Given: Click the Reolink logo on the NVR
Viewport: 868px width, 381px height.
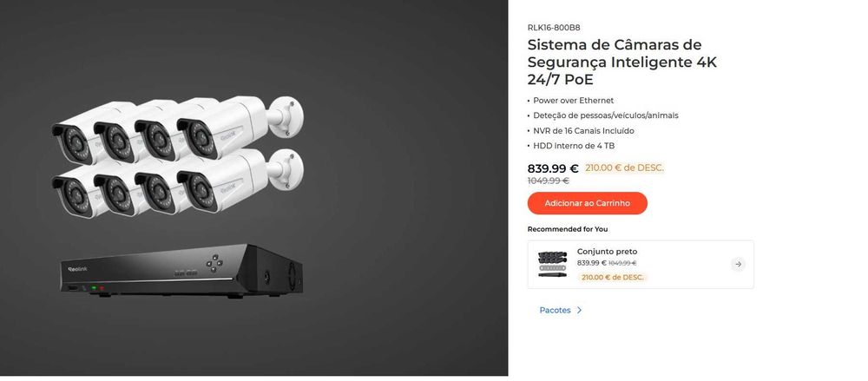Looking at the screenshot, I should pyautogui.click(x=77, y=269).
